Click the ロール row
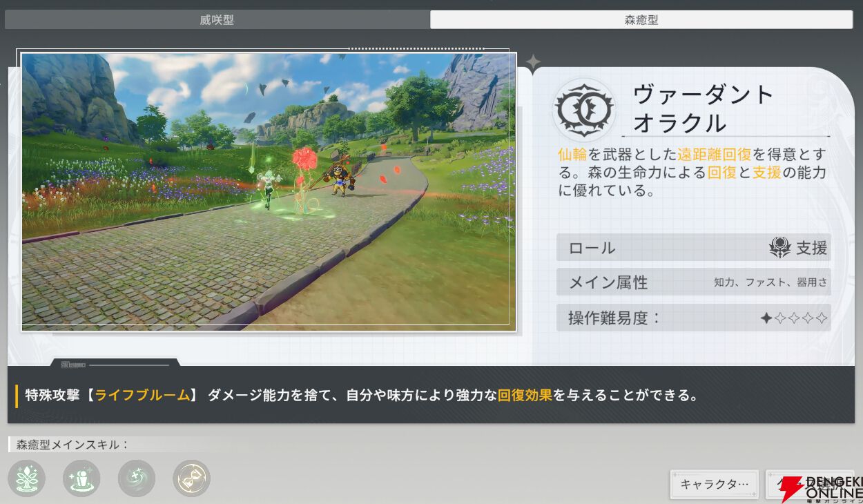Viewport: 863px width, 504px height. click(693, 248)
